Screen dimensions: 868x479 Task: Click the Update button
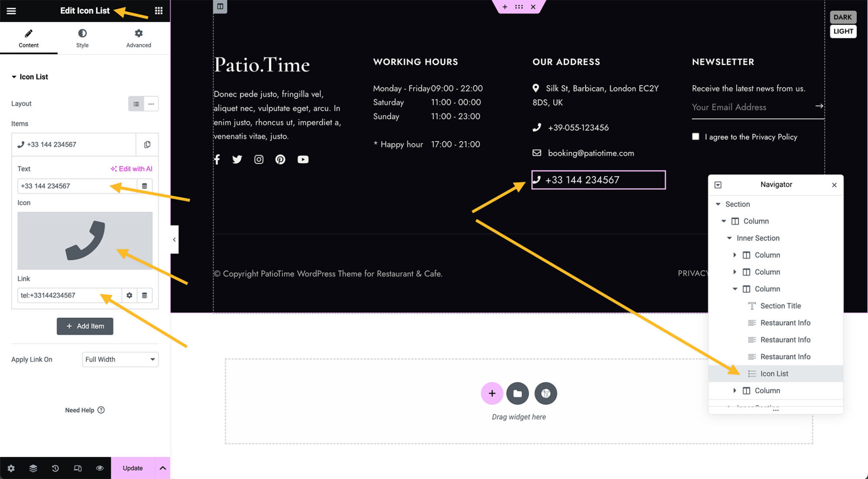tap(132, 468)
